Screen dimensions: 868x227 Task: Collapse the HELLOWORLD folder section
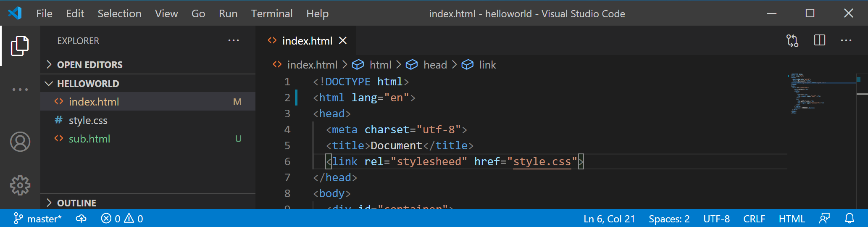(x=88, y=84)
